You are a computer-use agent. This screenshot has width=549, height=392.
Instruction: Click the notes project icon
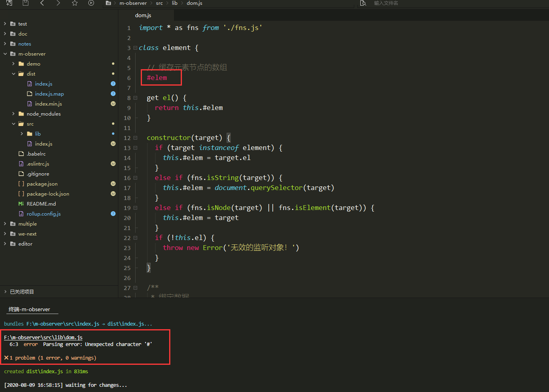click(13, 44)
